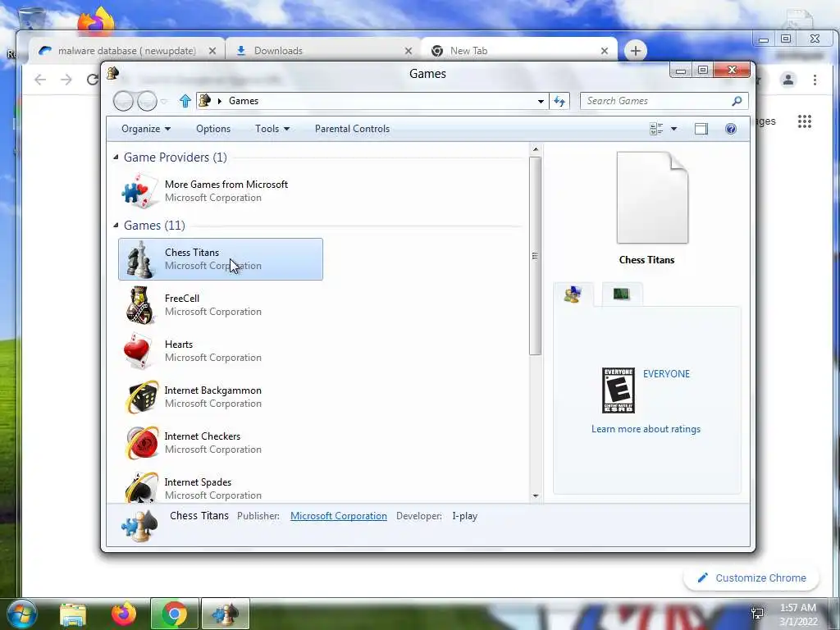
Task: Collapse the Game Providers group
Action: coord(116,157)
